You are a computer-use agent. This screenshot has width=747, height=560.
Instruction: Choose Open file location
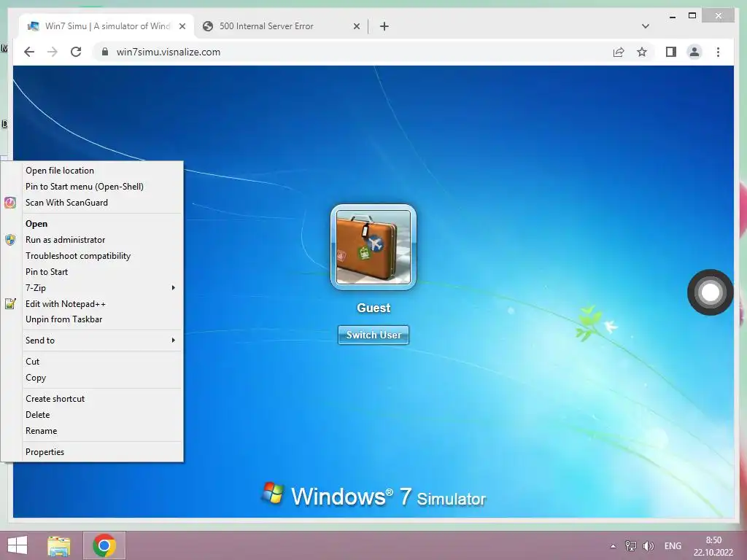[93, 171]
